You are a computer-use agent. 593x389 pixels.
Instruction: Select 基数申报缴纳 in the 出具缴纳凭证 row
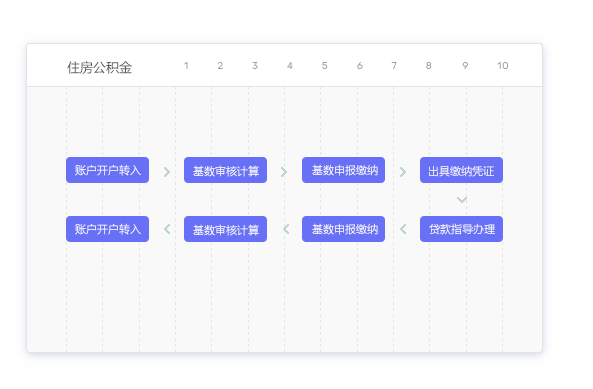pyautogui.click(x=343, y=170)
